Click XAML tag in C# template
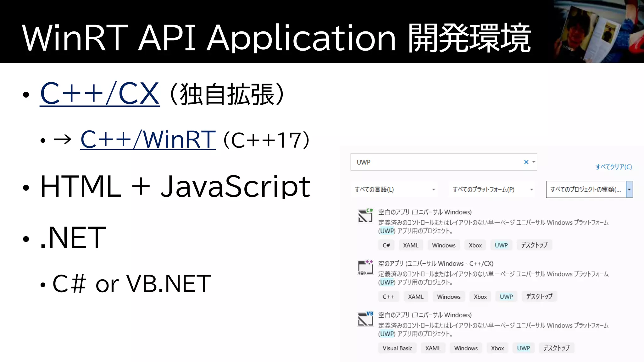 (x=411, y=245)
